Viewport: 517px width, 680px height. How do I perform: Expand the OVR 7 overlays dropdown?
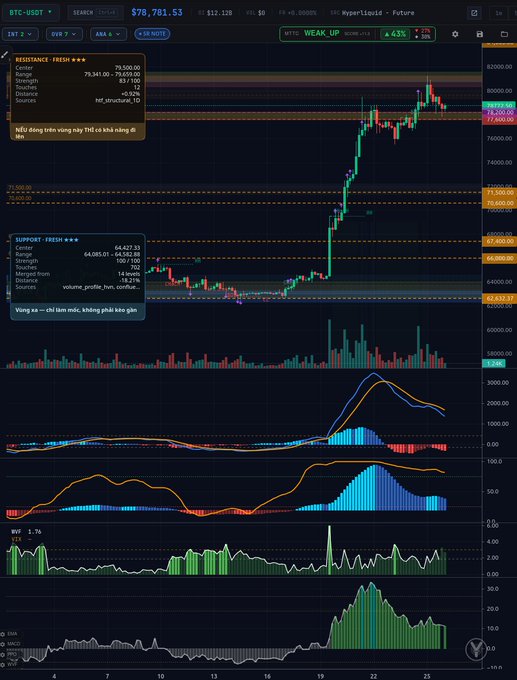click(64, 34)
